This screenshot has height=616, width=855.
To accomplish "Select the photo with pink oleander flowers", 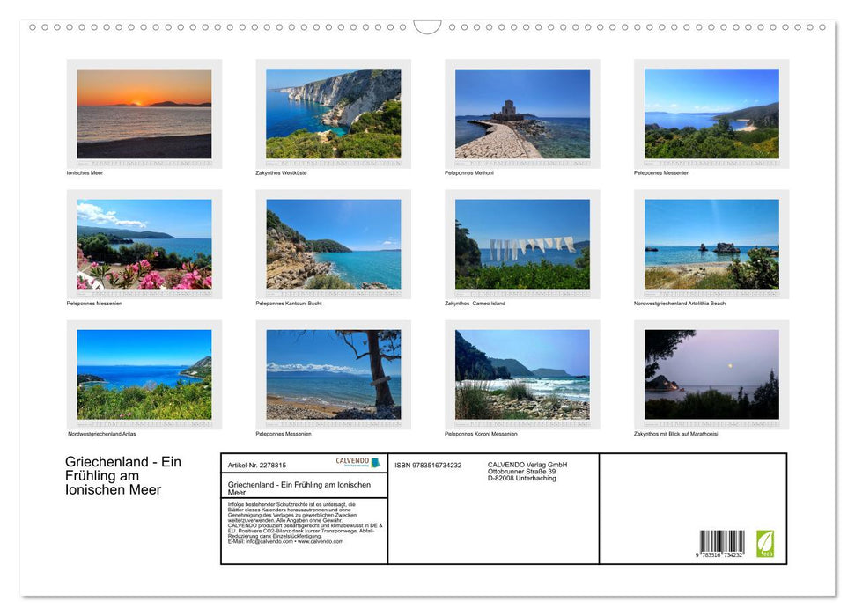I will click(144, 244).
